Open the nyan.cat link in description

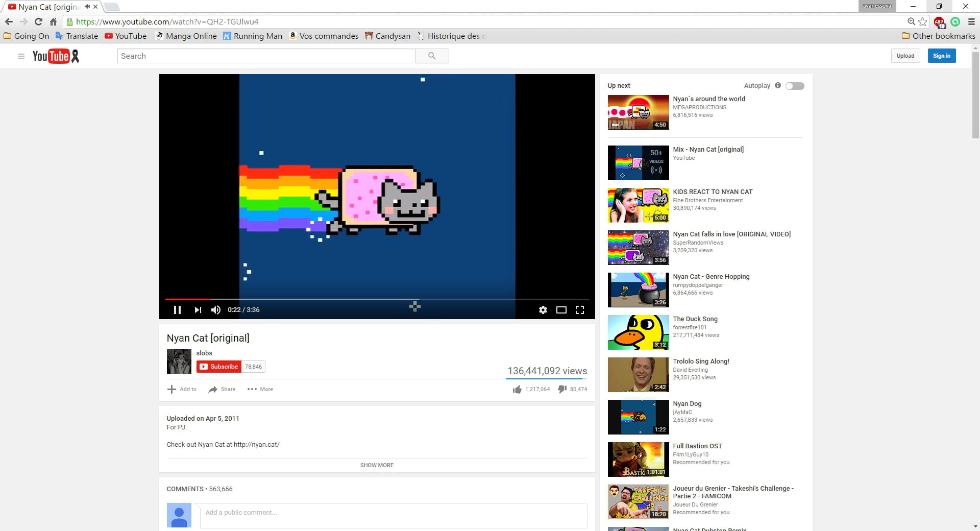click(x=256, y=445)
